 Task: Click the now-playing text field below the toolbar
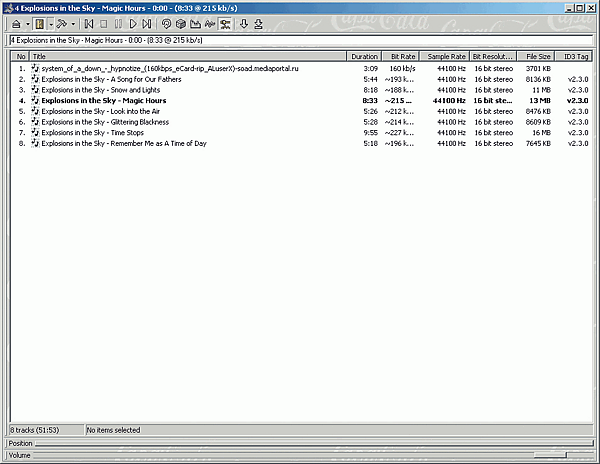(301, 40)
